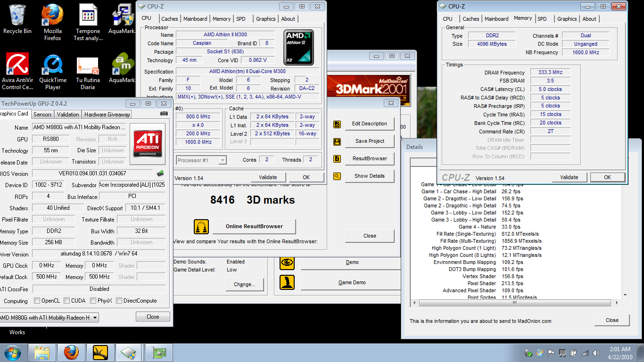The image size is (644, 362).
Task: Click OK in right CPU-Z memory window
Action: click(x=607, y=177)
